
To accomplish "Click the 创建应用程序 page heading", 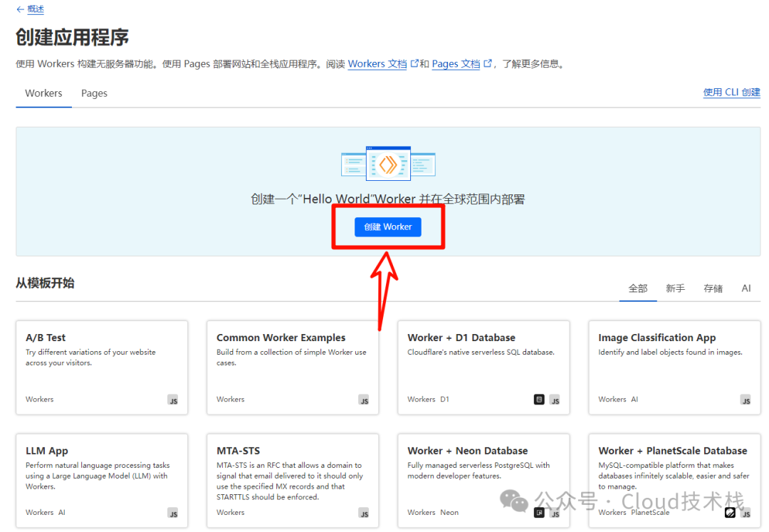I will [73, 37].
